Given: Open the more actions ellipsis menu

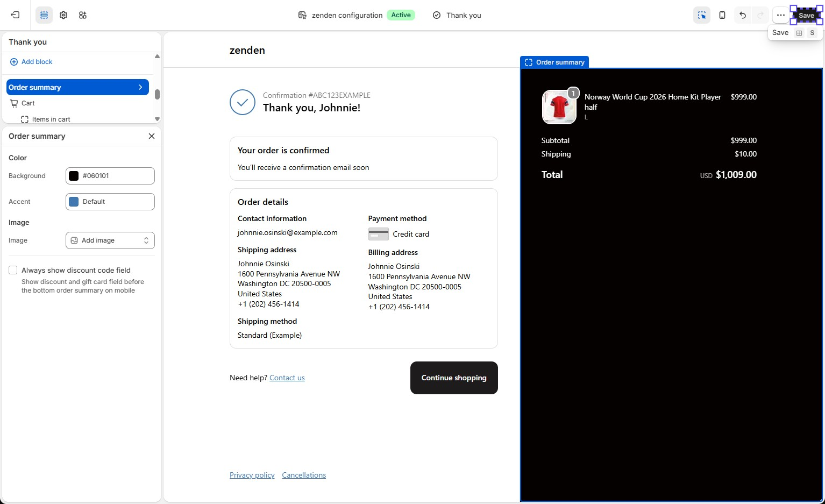Looking at the screenshot, I should click(781, 15).
